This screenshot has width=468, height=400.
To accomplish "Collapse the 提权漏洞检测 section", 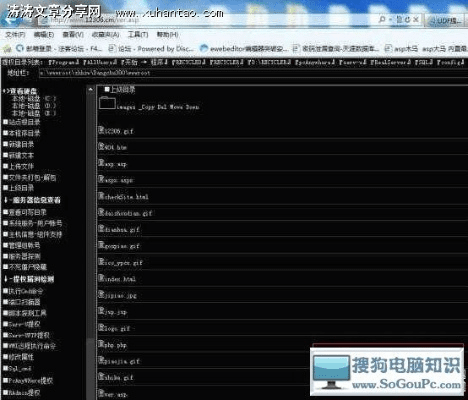I will pyautogui.click(x=29, y=279).
